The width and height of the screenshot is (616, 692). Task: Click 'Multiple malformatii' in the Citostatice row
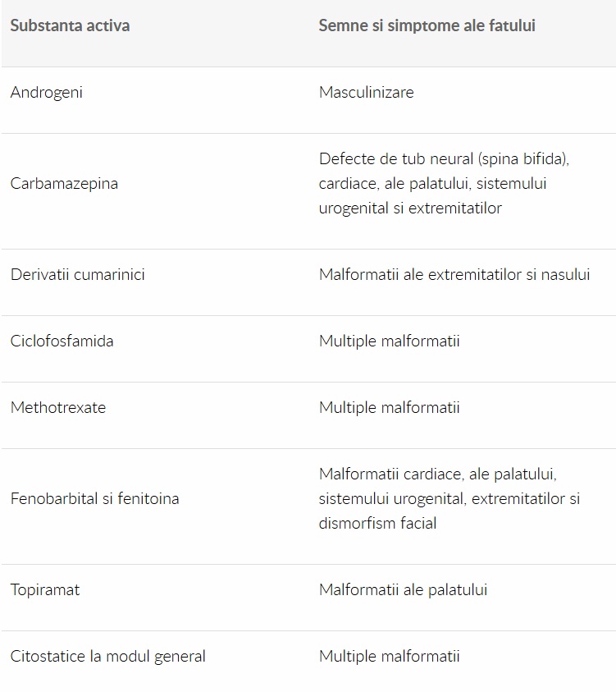pyautogui.click(x=389, y=656)
